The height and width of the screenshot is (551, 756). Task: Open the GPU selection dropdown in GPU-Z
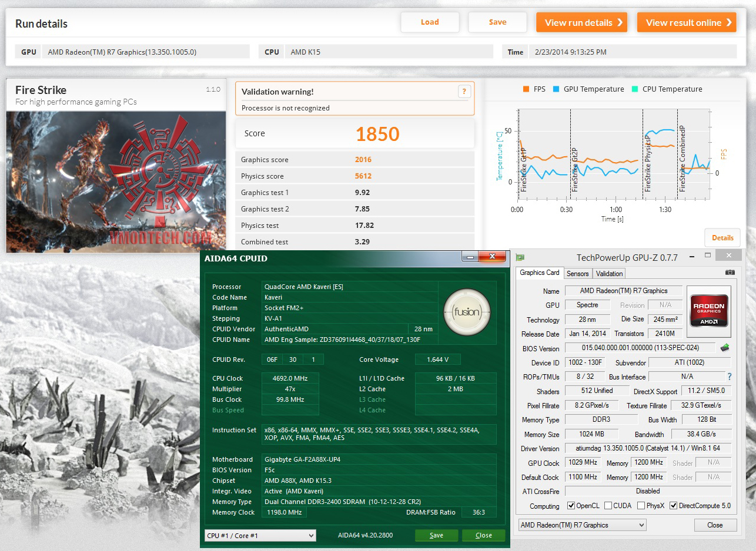[x=582, y=525]
